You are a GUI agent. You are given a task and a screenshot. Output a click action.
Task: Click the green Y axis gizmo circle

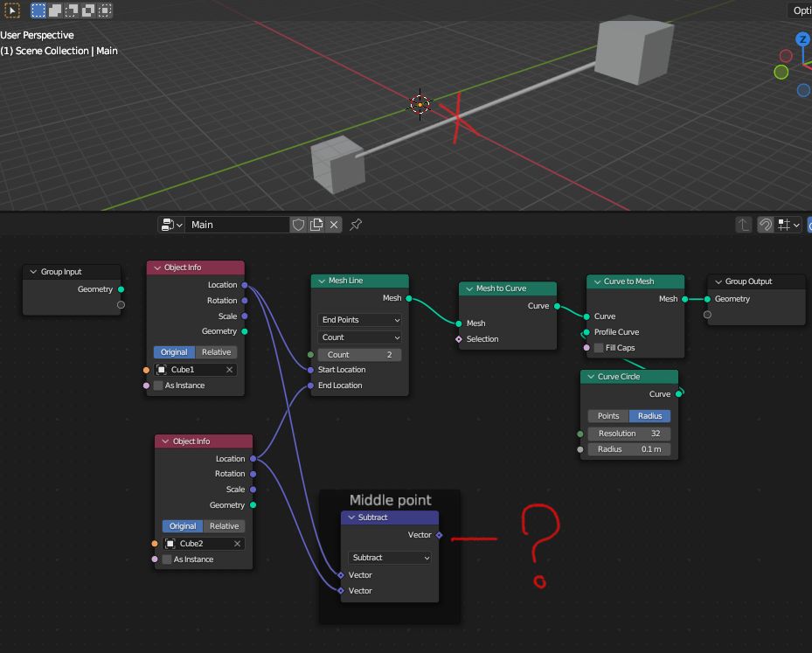click(781, 72)
